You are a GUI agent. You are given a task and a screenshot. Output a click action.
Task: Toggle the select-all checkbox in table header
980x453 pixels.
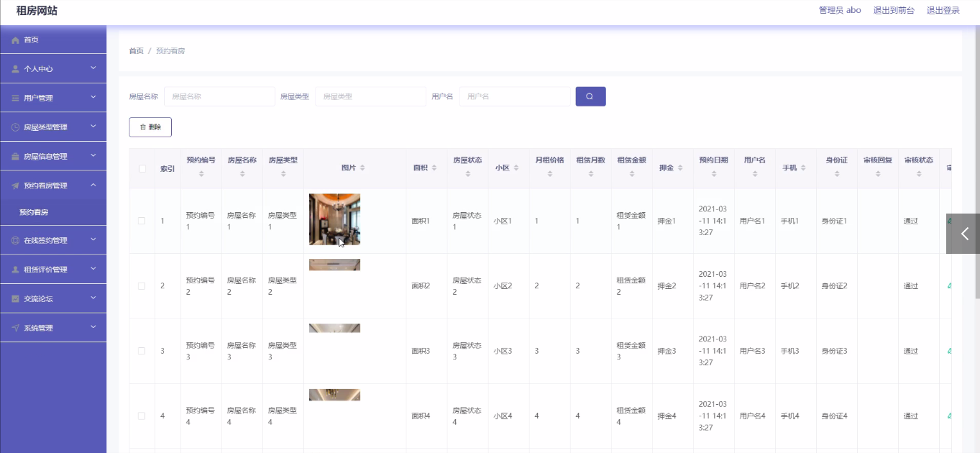pos(142,168)
